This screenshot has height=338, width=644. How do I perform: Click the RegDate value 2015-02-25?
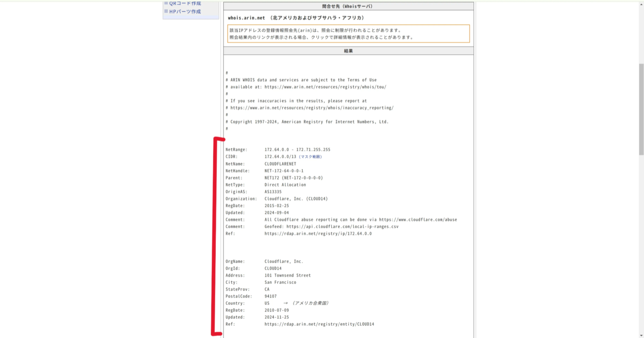277,205
